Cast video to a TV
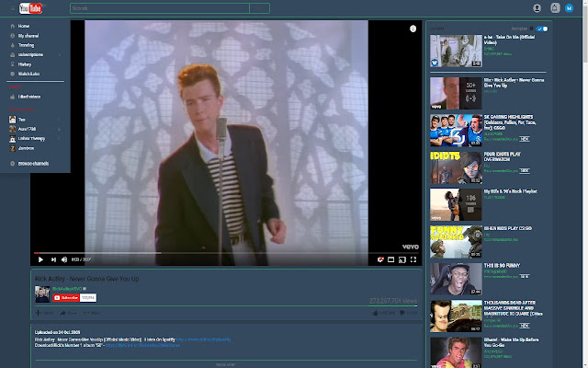Viewport: 588px width, 368px height. (402, 259)
